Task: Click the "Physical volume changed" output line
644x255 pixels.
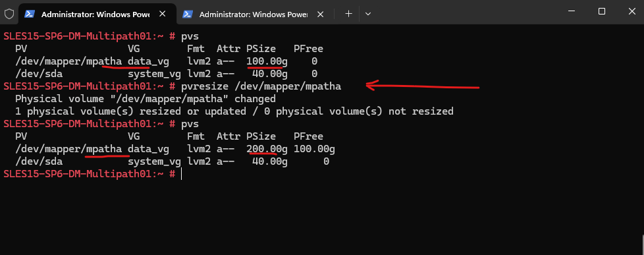Action: click(x=146, y=99)
